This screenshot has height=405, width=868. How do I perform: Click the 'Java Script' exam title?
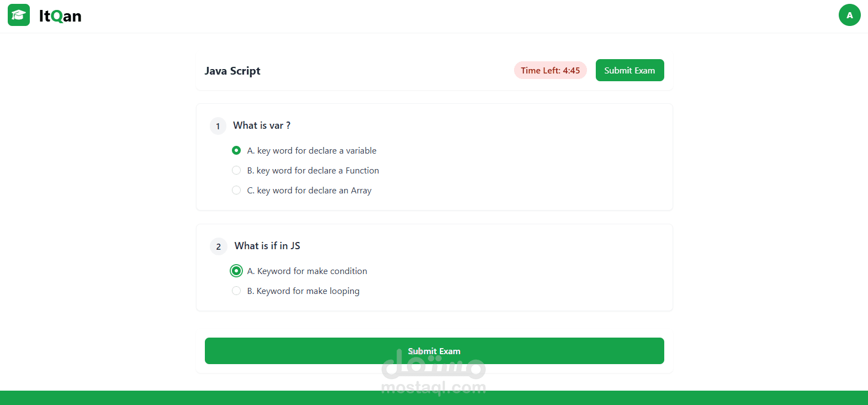click(232, 71)
